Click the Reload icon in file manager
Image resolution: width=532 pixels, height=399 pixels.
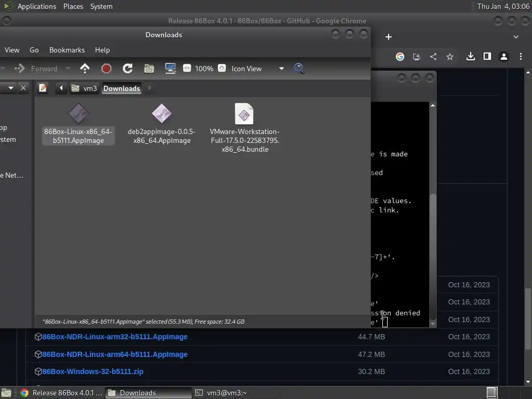point(128,69)
